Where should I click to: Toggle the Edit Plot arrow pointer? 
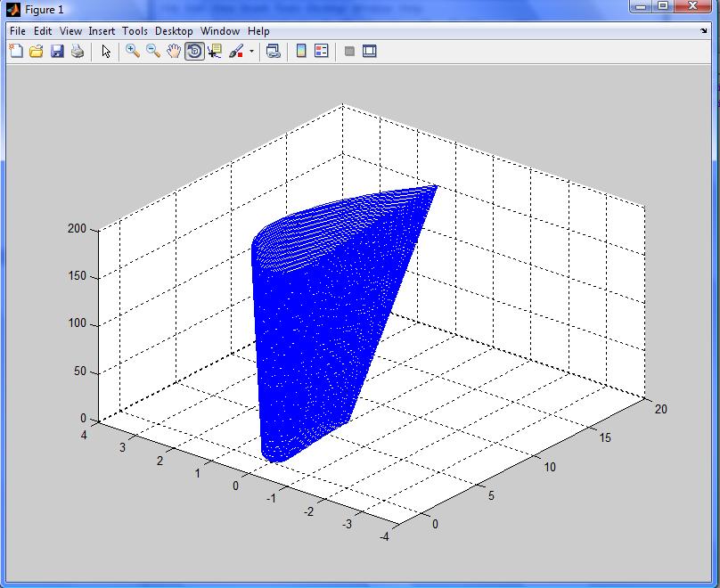tap(106, 52)
